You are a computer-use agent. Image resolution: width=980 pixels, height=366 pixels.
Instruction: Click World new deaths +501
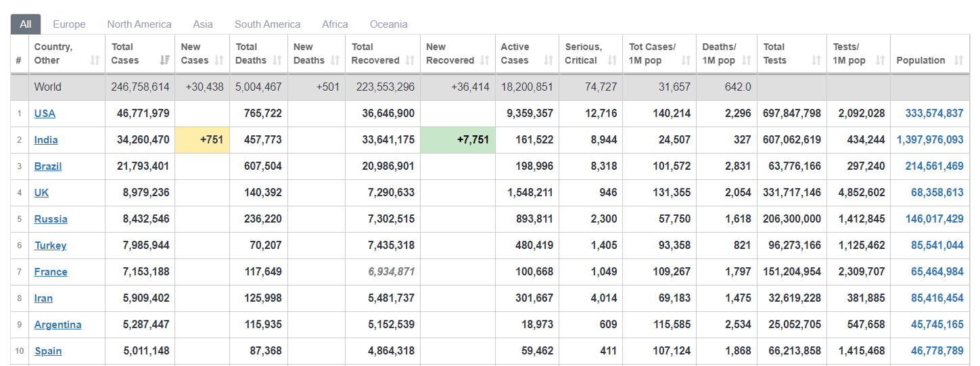tap(327, 87)
